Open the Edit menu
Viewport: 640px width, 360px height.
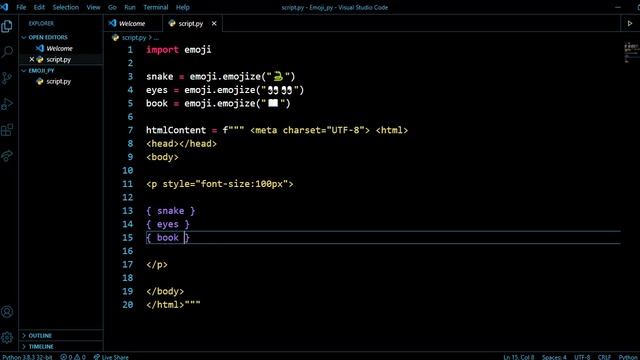pos(39,7)
